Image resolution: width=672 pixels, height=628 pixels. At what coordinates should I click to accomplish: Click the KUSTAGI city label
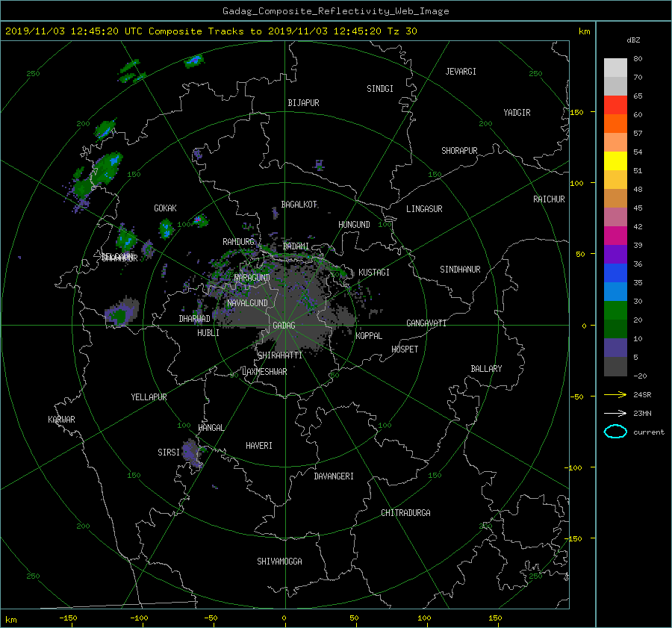tap(374, 273)
